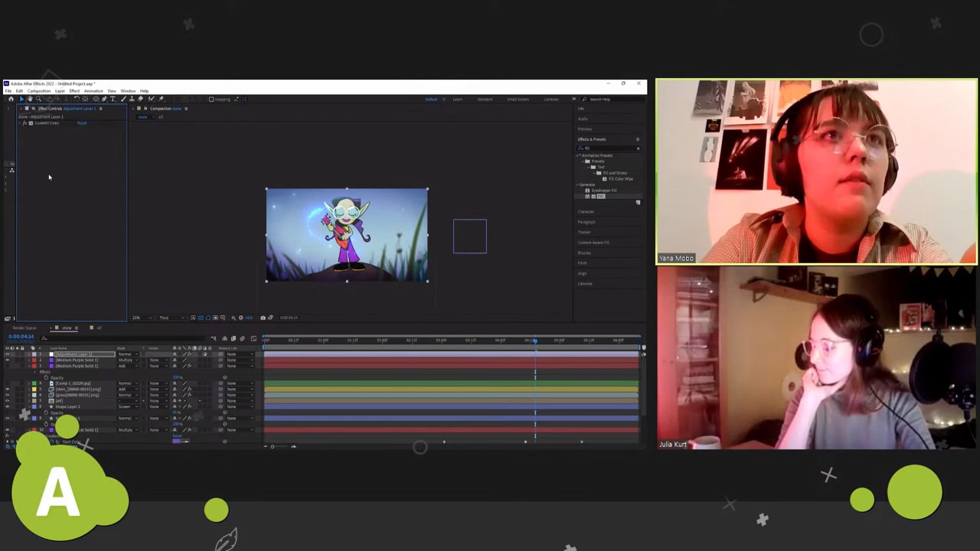Open the viewer magnification 25% dropdown
This screenshot has height=551, width=980.
pyautogui.click(x=142, y=318)
